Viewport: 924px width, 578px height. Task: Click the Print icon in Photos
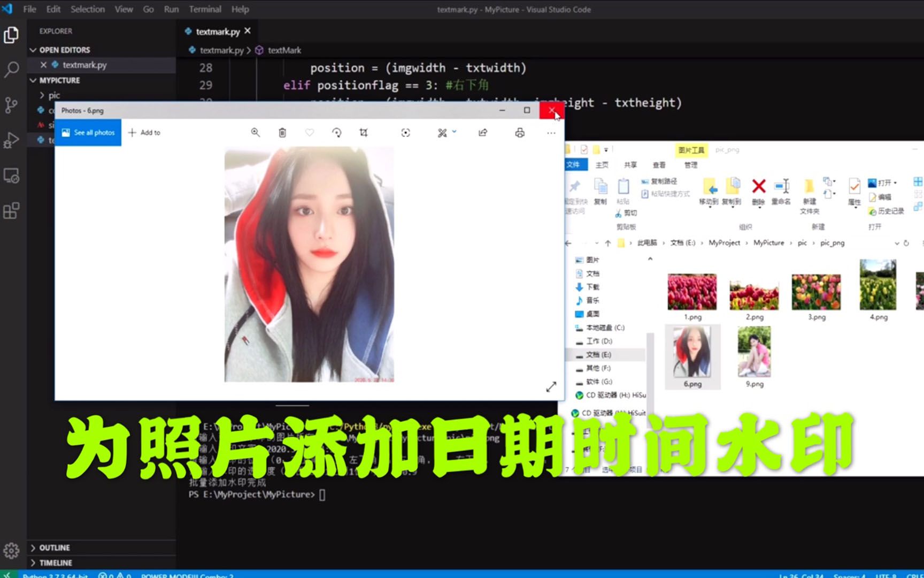point(520,132)
